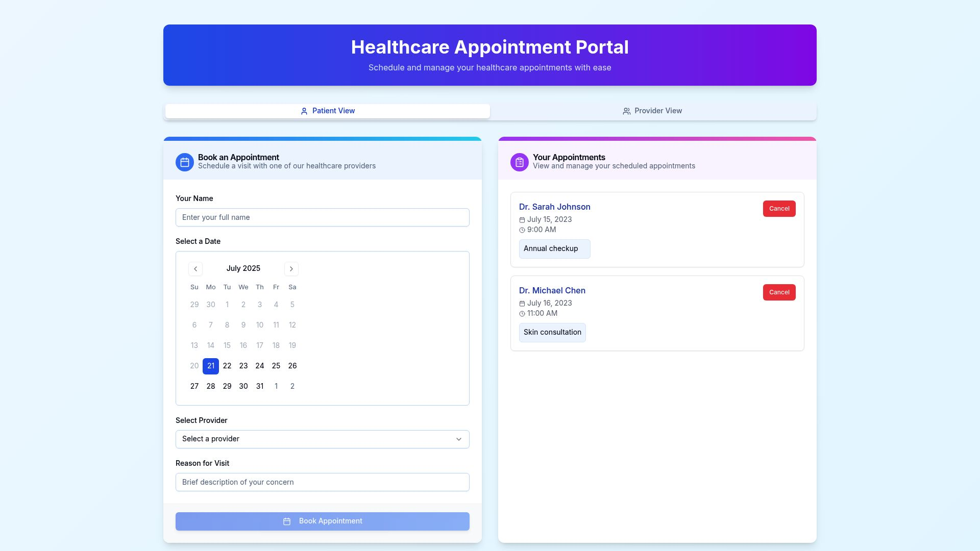
Task: Cancel the Dr. Sarah Johnson appointment
Action: click(x=779, y=209)
